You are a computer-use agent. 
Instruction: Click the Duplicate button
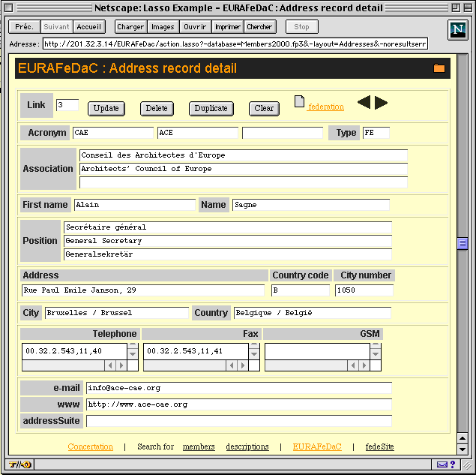[211, 109]
